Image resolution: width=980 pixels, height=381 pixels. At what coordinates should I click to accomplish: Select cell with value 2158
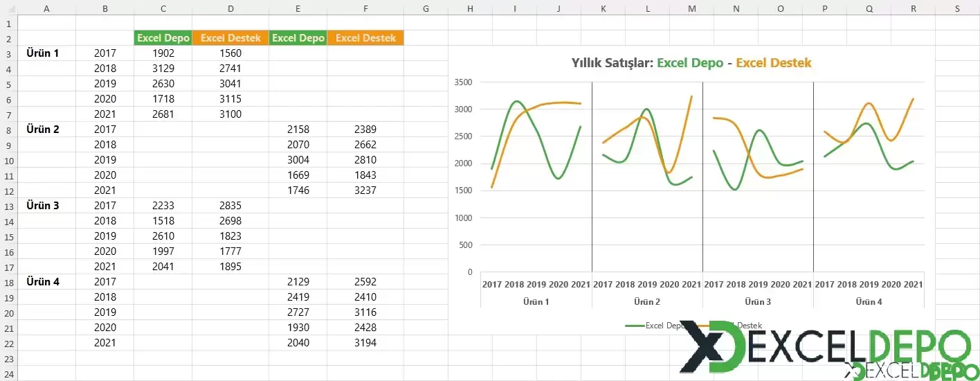298,130
